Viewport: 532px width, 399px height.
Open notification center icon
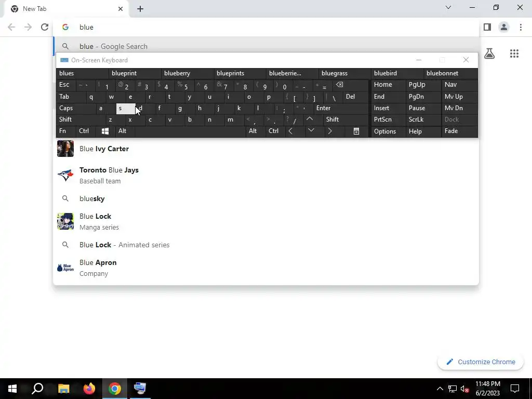(515, 389)
